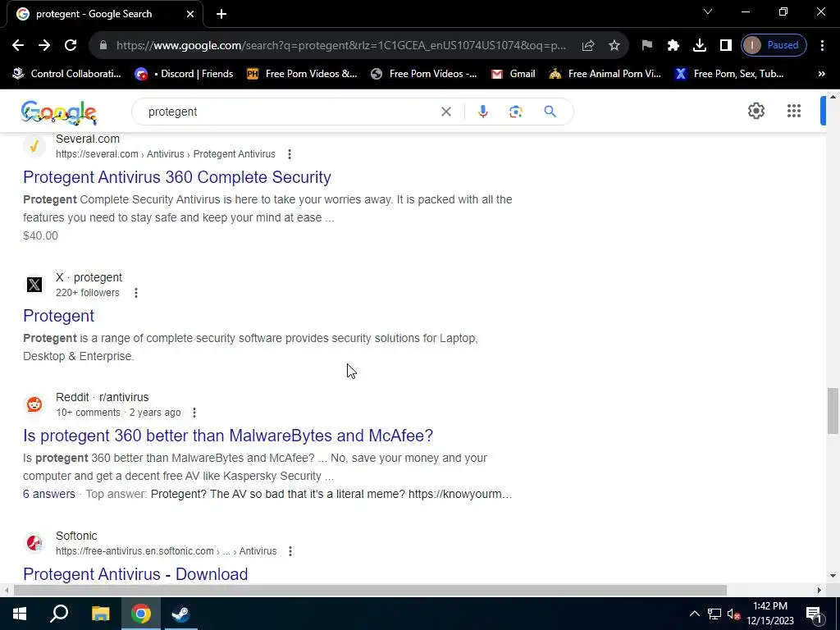Start Google voice search microphone

coord(482,112)
